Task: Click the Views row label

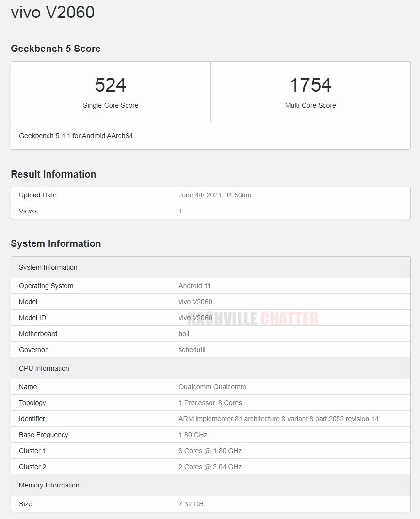Action: coord(28,211)
